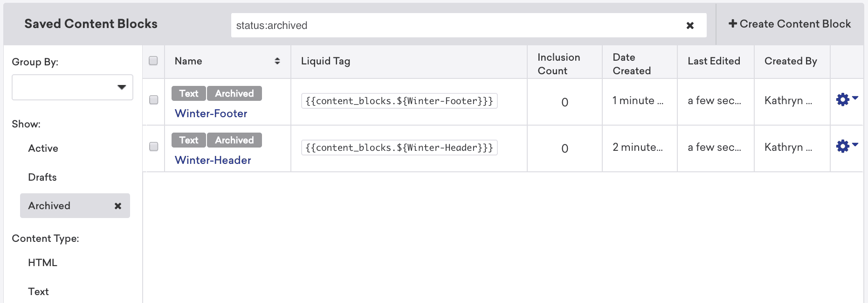Check the Winter-Footer row checkbox

point(154,100)
